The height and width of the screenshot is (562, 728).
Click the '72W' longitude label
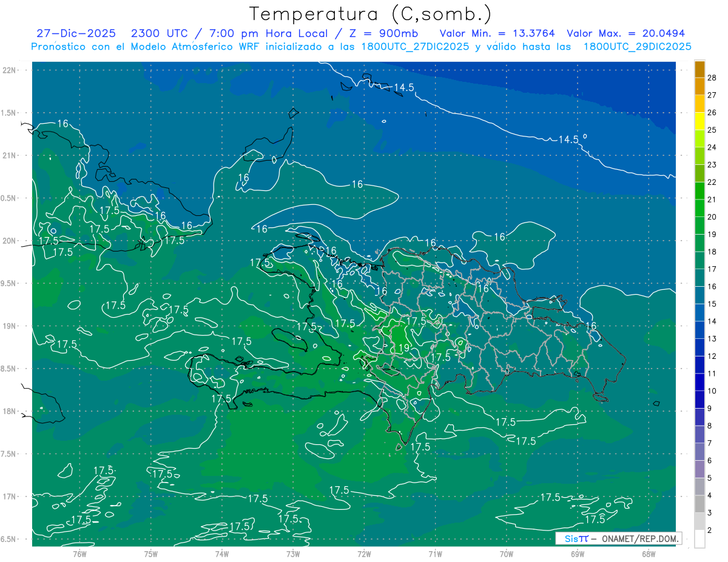[x=364, y=554]
